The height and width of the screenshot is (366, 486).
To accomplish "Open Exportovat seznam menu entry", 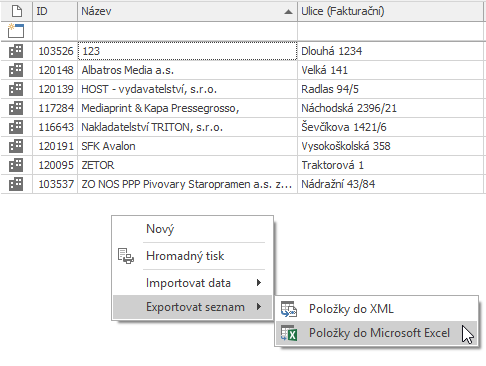I will [192, 307].
